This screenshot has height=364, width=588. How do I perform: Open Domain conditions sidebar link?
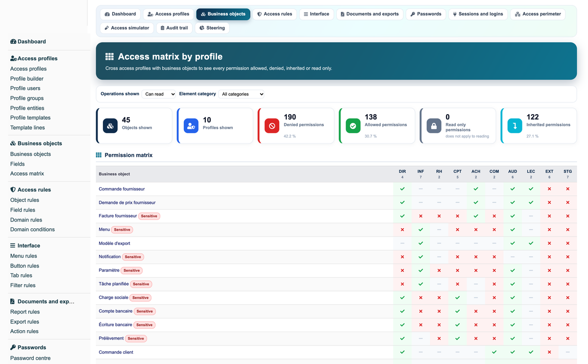(x=32, y=229)
